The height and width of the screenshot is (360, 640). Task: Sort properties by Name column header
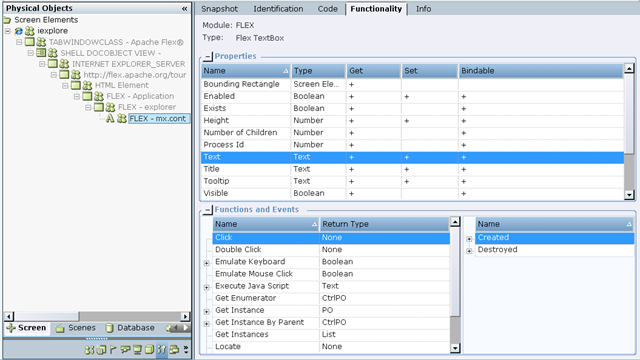[x=246, y=71]
